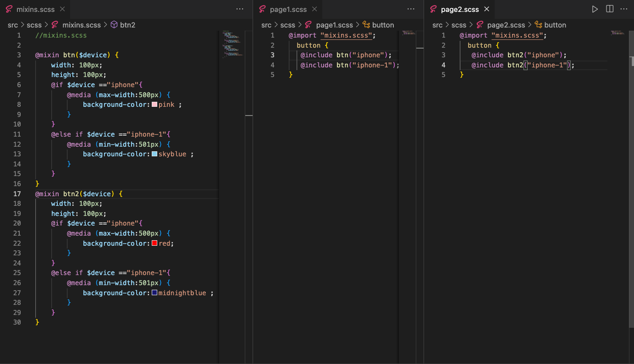Click the Sass icon on page2.scss tab
The image size is (634, 364).
coord(434,9)
